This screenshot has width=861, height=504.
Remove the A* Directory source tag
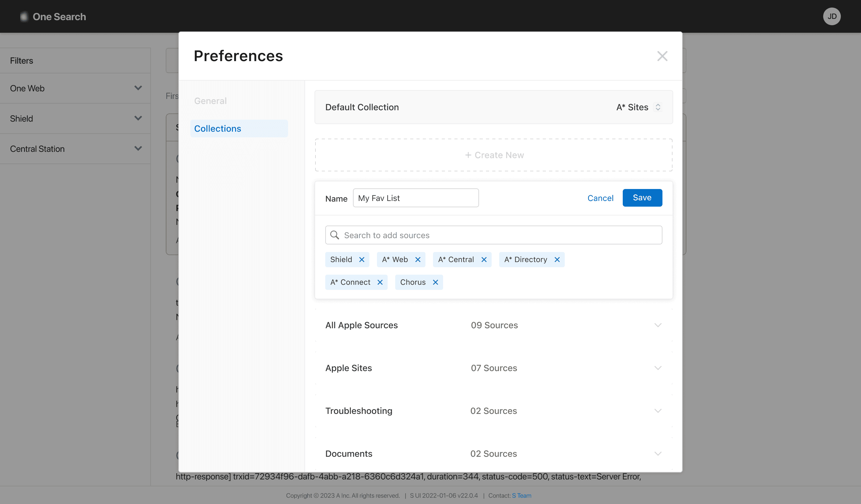coord(557,260)
